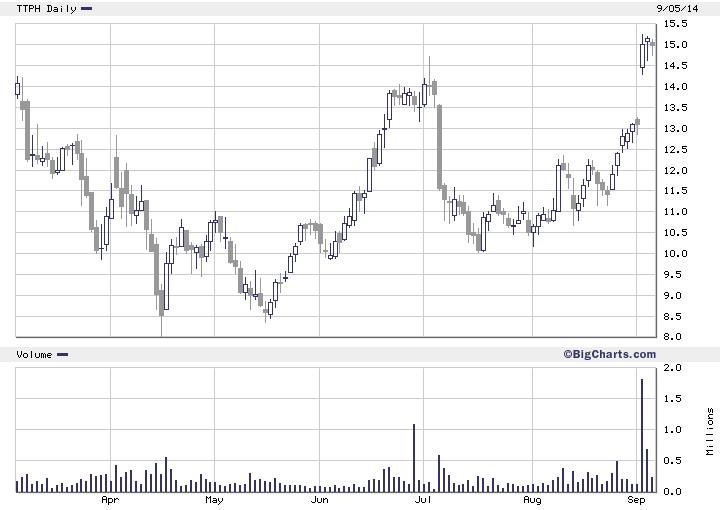Screen dimensions: 720x510
Task: Click the blue legend marker beside TTPH Daily
Action: point(86,8)
